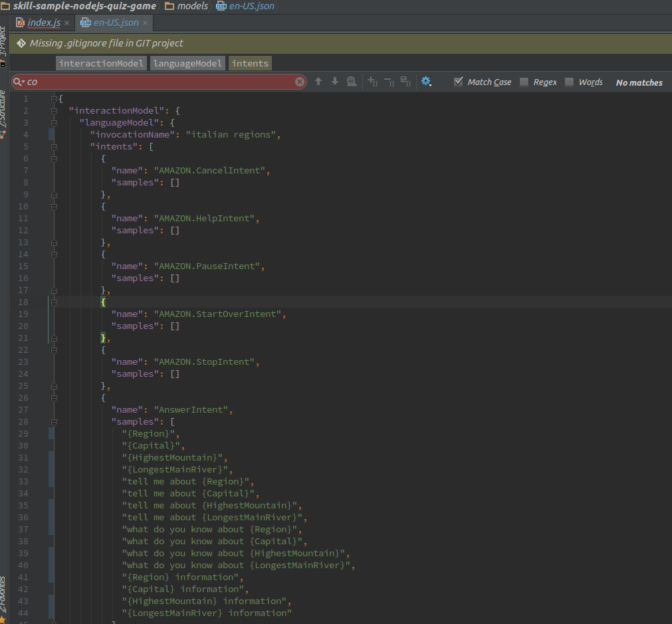672x624 pixels.
Task: Click "AMAZON.PauseIntent" on line 15
Action: 207,266
